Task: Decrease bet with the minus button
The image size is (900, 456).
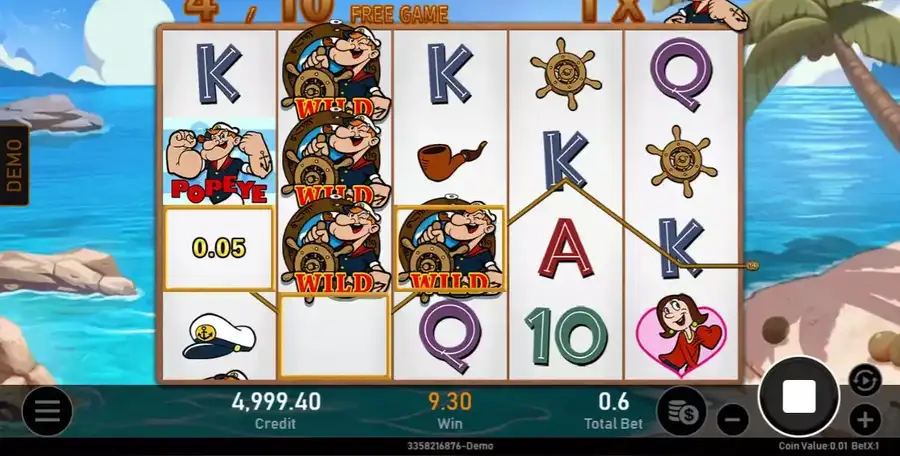Action: (x=732, y=420)
